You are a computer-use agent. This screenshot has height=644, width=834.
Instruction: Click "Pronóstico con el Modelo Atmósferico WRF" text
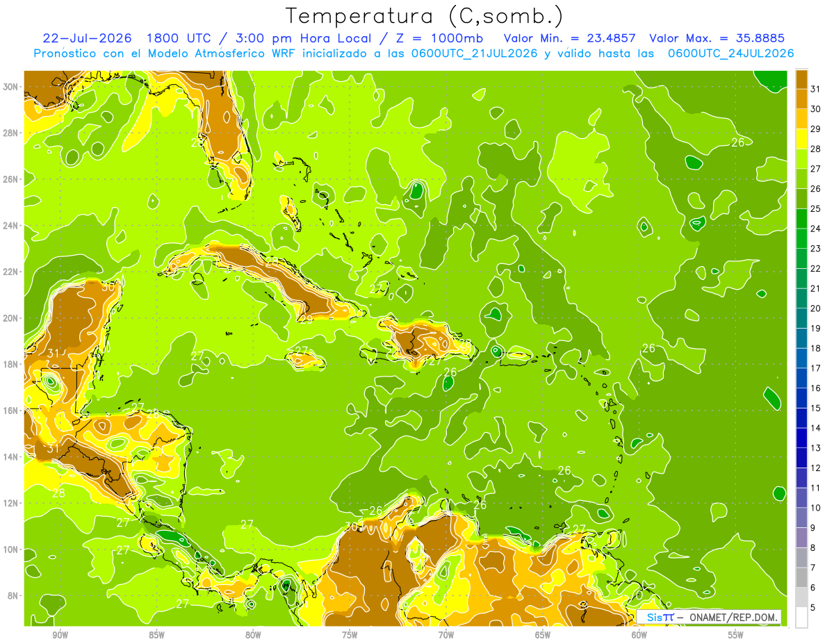click(x=166, y=53)
